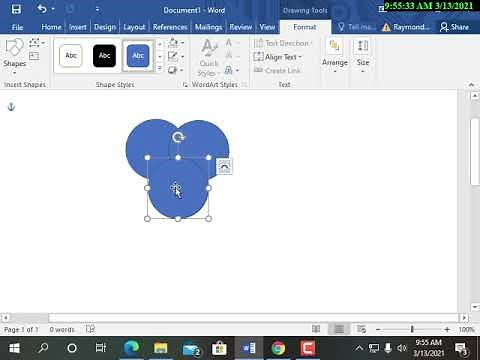Click the 0 words count
The height and width of the screenshot is (360, 480).
[62, 330]
